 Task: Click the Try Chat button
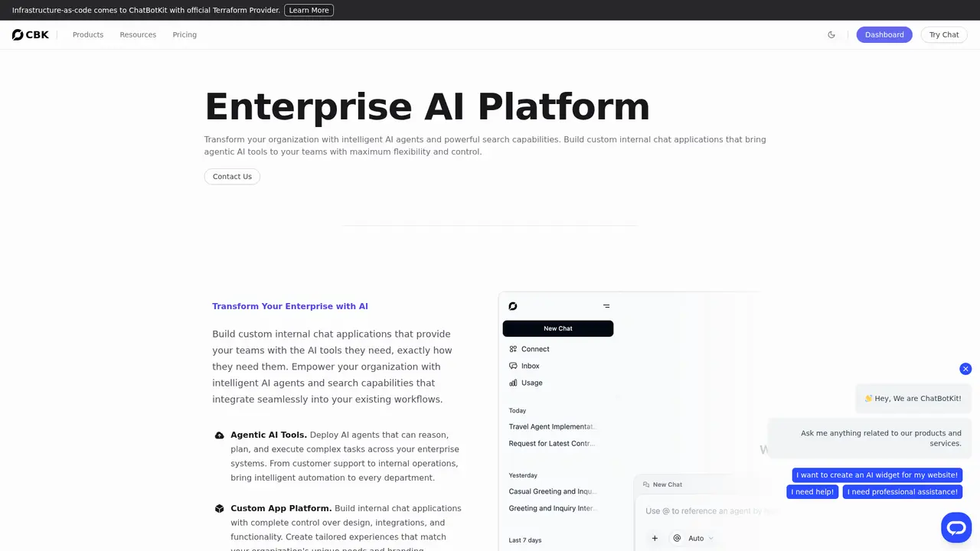click(944, 34)
